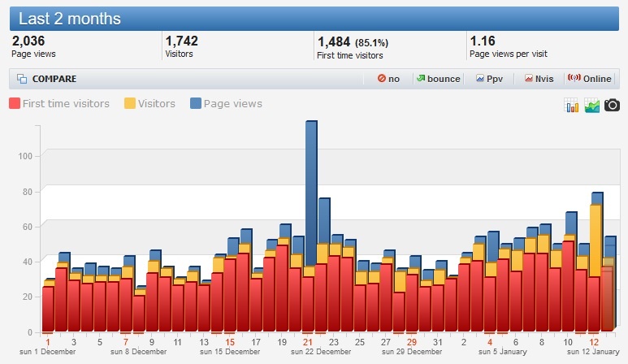Click the 'First time visitors' stat label
The image size is (628, 364).
[x=350, y=56]
